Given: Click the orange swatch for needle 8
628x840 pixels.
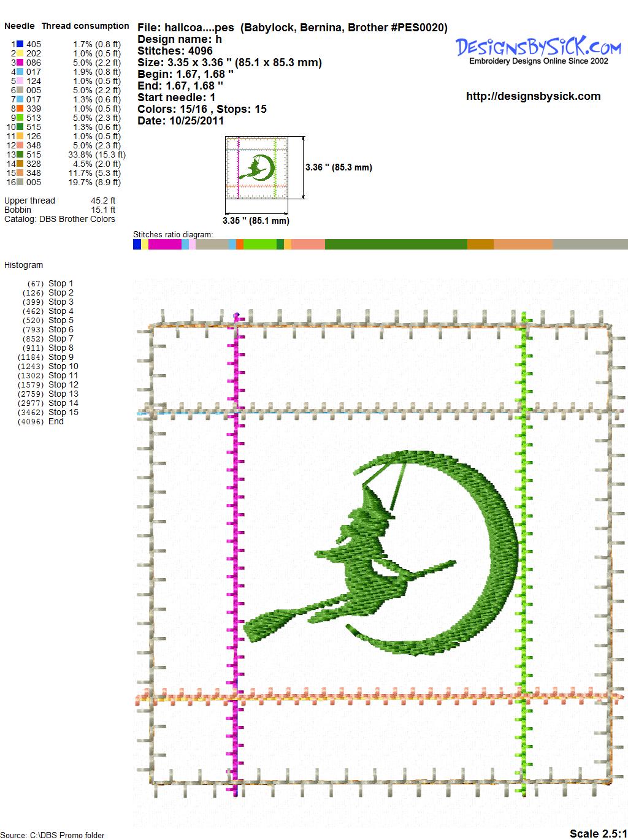Looking at the screenshot, I should (20, 109).
